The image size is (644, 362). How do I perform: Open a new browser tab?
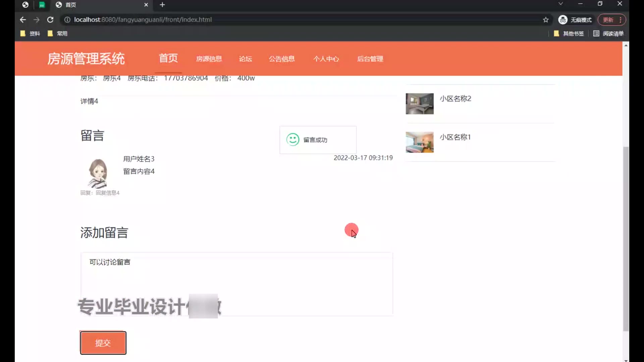pos(162,5)
